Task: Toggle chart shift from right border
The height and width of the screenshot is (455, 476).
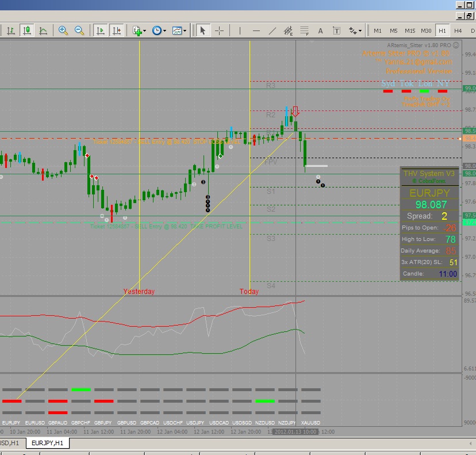Action: [117, 30]
